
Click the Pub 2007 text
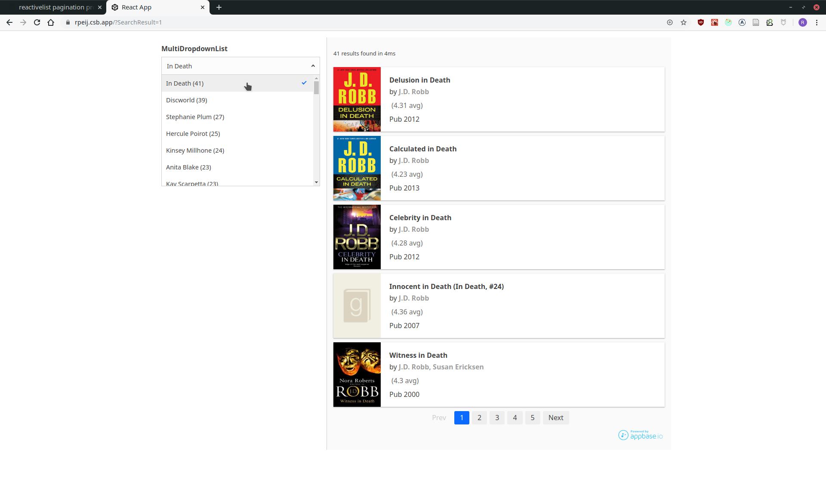404,326
